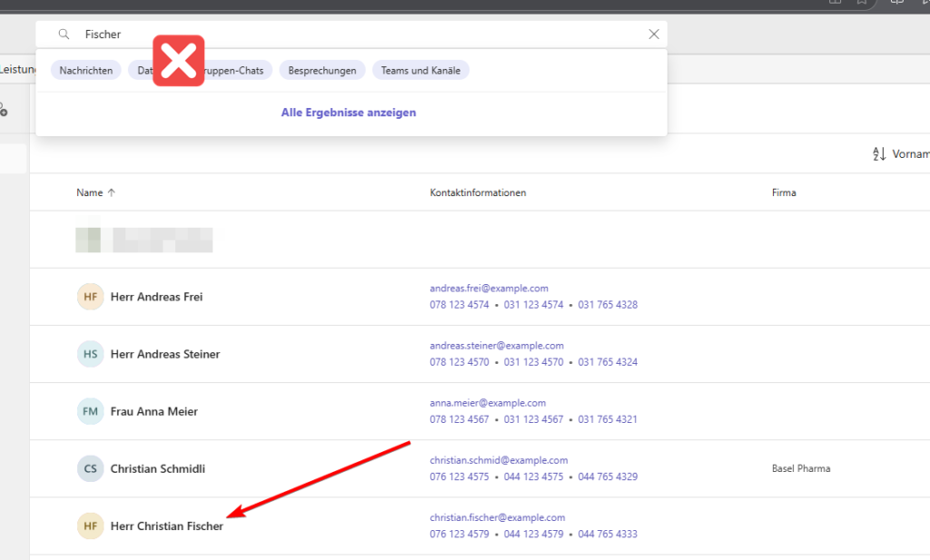
Task: Select the Besprechungen filter chip
Action: tap(322, 70)
